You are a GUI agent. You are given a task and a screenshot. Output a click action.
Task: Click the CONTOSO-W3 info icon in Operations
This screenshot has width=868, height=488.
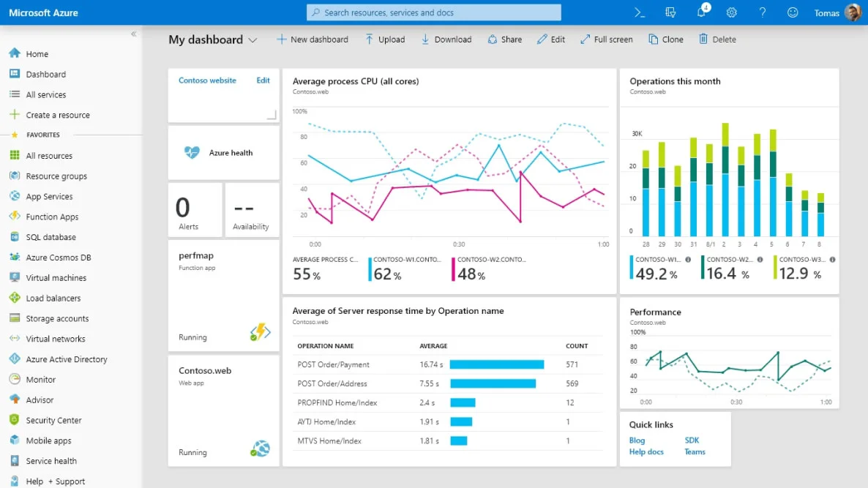(x=832, y=260)
